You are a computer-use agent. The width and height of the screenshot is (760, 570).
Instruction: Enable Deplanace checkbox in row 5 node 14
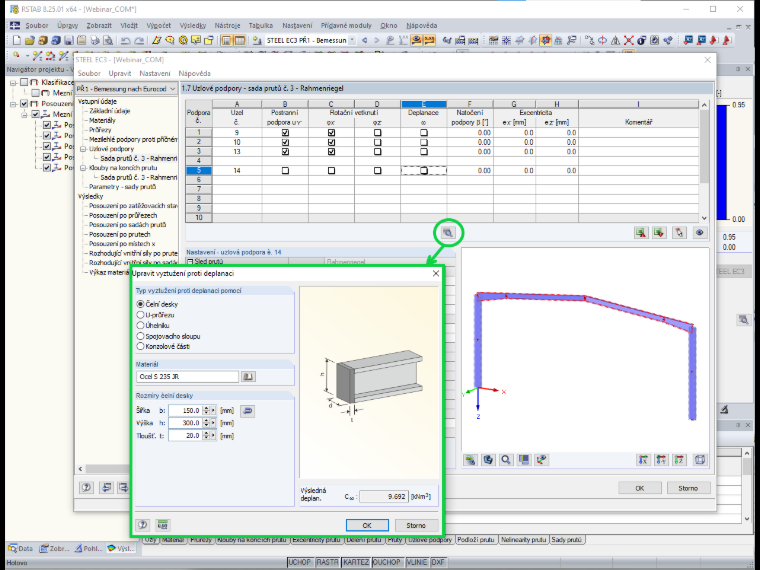pyautogui.click(x=424, y=171)
